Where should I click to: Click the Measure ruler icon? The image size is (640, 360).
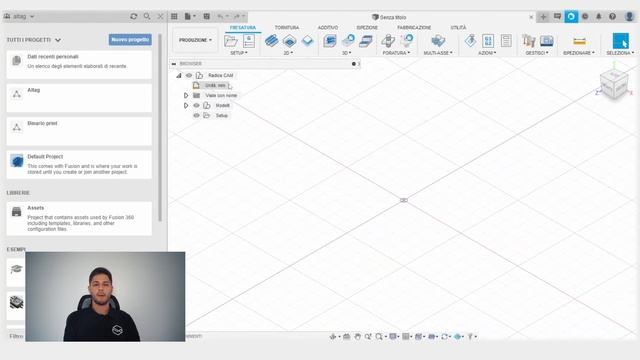pos(579,41)
